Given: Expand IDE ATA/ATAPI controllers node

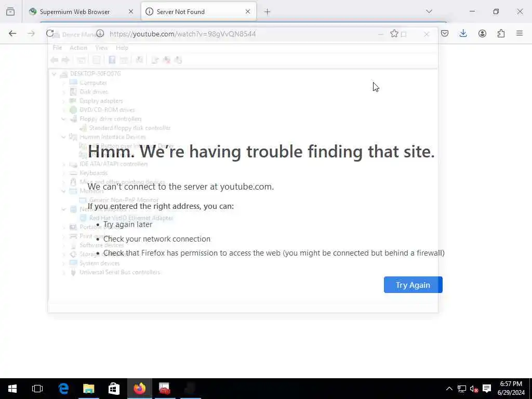Looking at the screenshot, I should (x=63, y=164).
